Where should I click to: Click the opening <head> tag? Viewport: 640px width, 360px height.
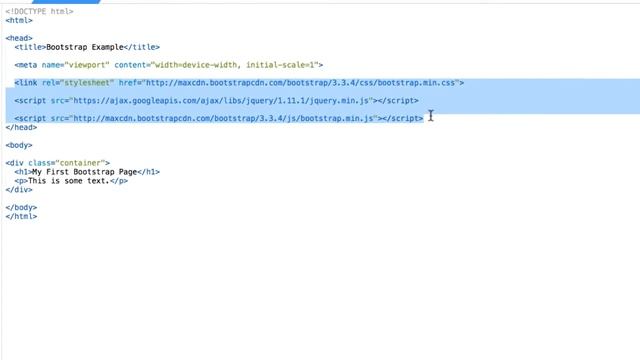tap(19, 38)
